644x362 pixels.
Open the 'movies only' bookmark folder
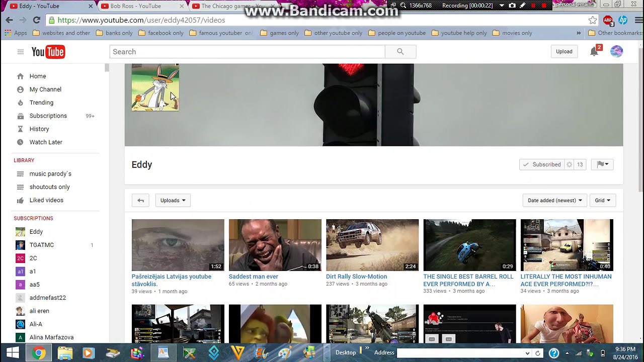(x=512, y=33)
